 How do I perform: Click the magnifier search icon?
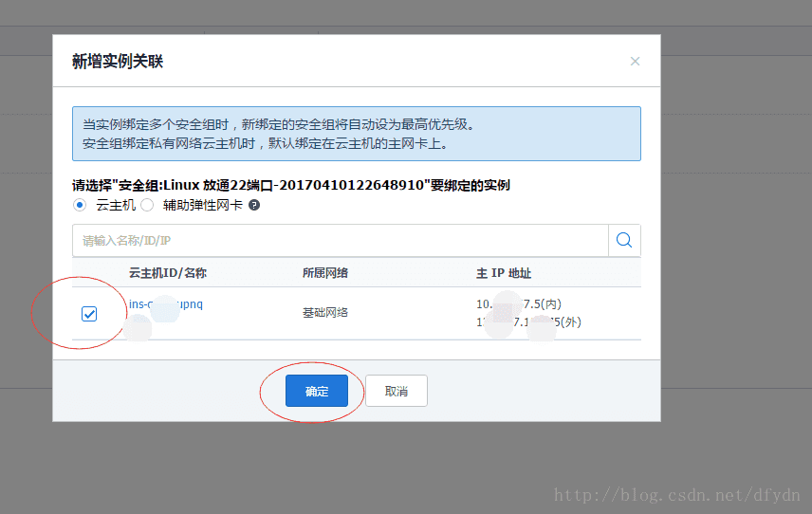click(x=624, y=241)
